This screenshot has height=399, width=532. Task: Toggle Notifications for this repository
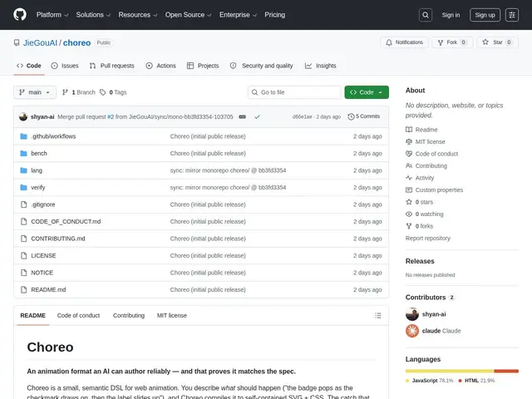tap(404, 42)
